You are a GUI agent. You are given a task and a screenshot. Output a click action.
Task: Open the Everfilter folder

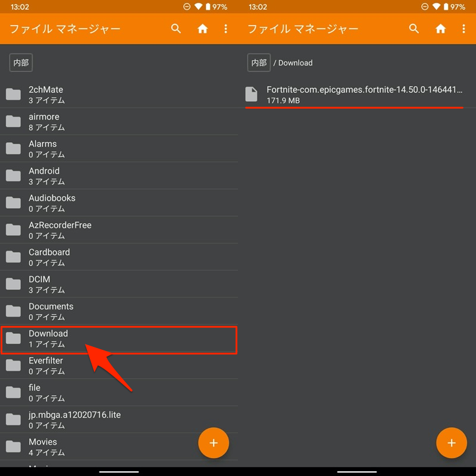[x=119, y=365]
